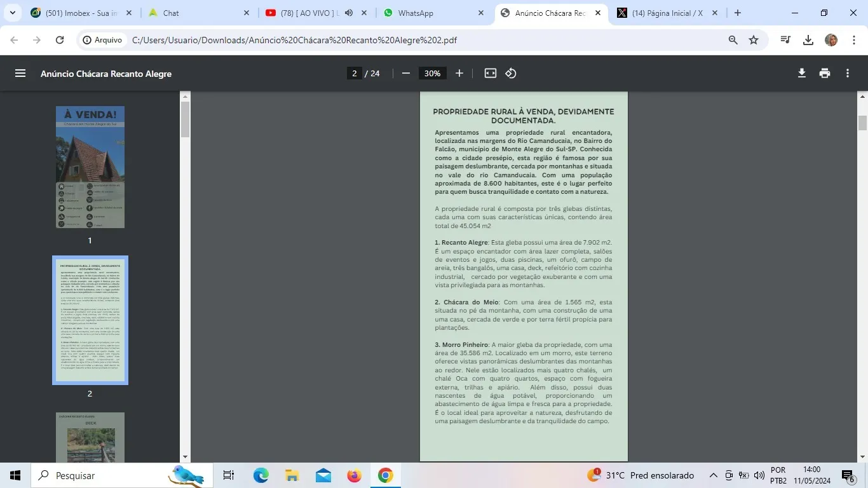Click the address bar file URL
This screenshot has width=868, height=488.
[x=294, y=40]
